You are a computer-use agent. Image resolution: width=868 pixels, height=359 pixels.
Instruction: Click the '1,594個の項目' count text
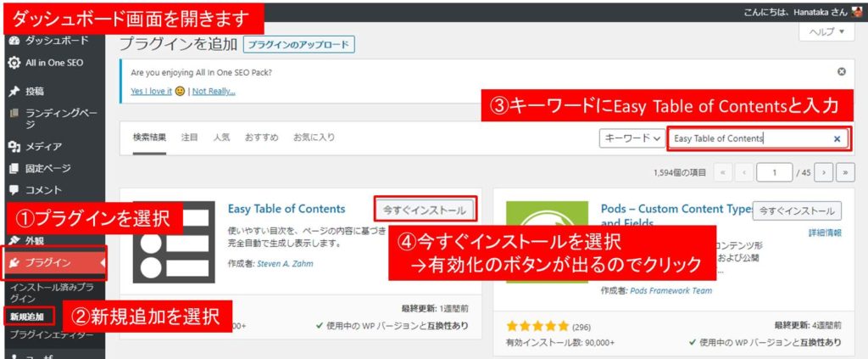(x=679, y=173)
